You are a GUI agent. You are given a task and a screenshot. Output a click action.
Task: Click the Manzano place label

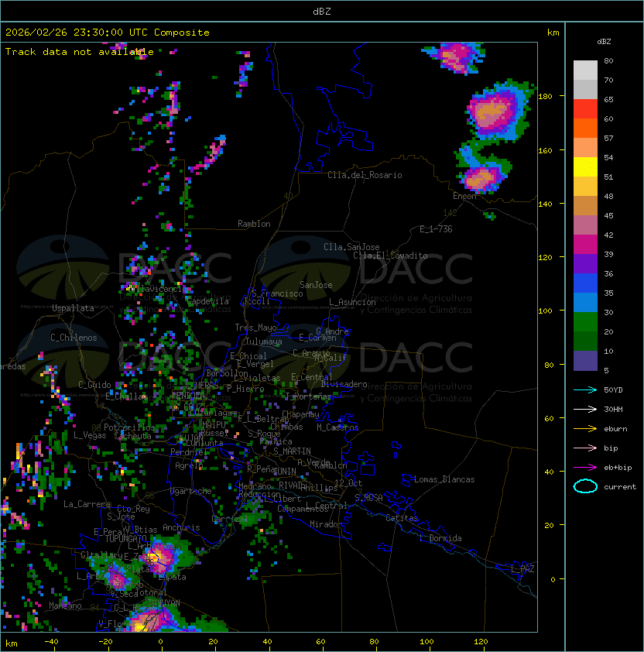point(65,606)
